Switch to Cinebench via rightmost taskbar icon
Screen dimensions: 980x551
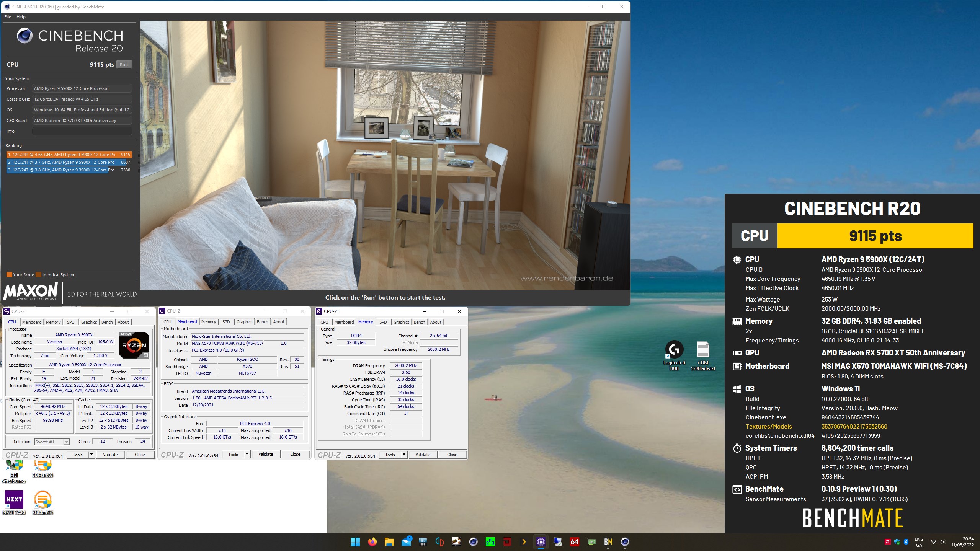(625, 542)
